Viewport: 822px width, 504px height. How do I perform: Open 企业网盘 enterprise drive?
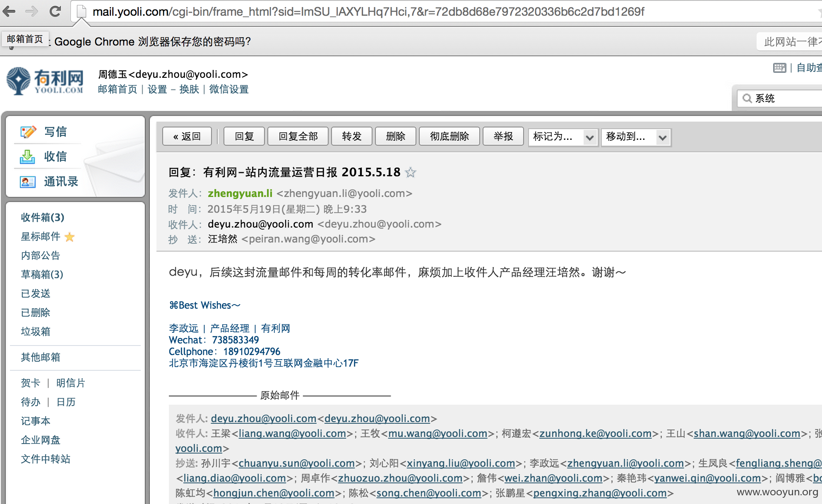click(41, 440)
